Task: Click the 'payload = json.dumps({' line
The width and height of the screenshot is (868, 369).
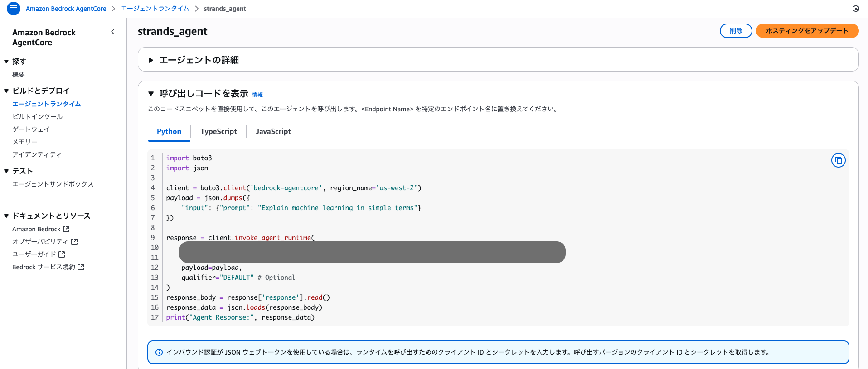Action: [208, 198]
